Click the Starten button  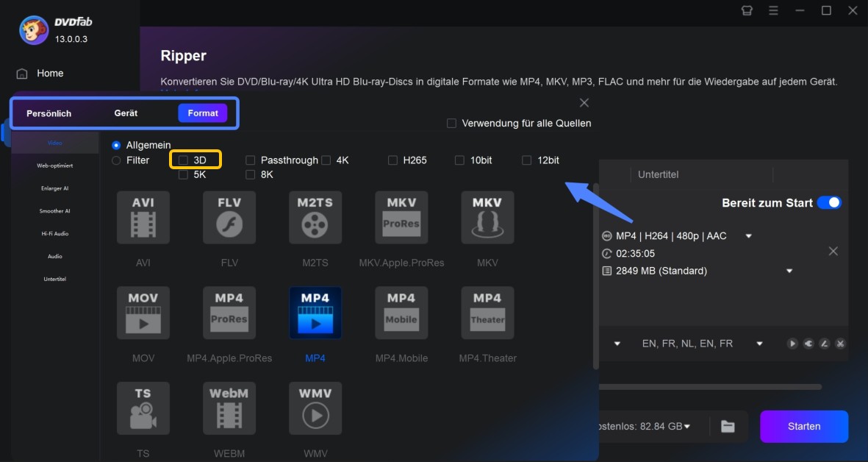804,427
